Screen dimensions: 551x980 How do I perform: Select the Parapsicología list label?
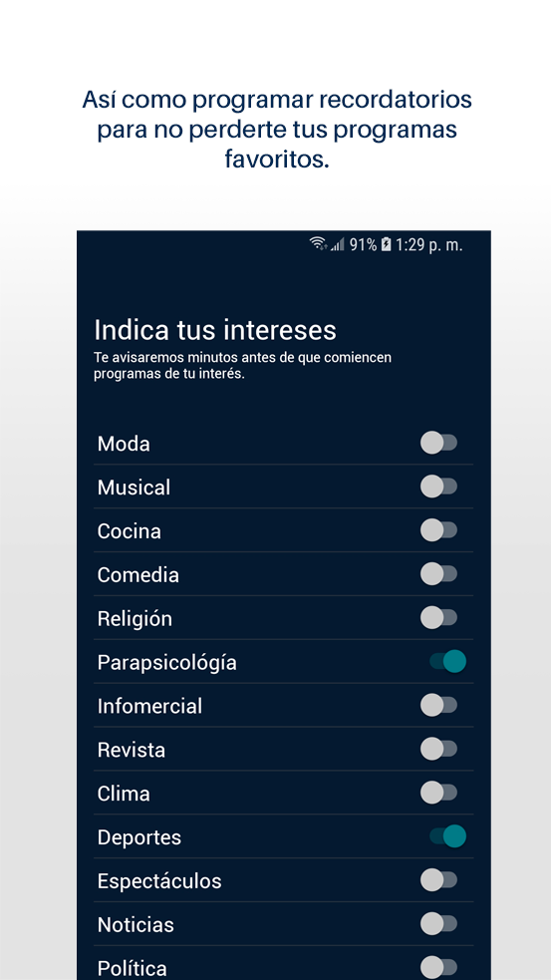[x=166, y=663]
